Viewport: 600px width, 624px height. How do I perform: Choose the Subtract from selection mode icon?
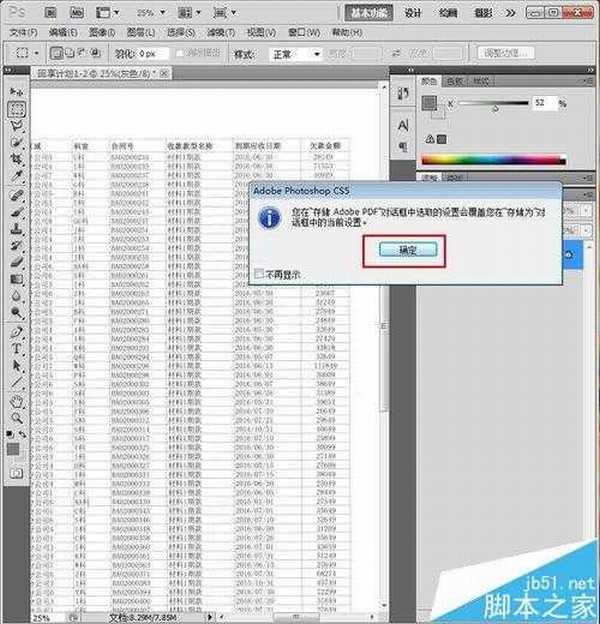tap(82, 53)
